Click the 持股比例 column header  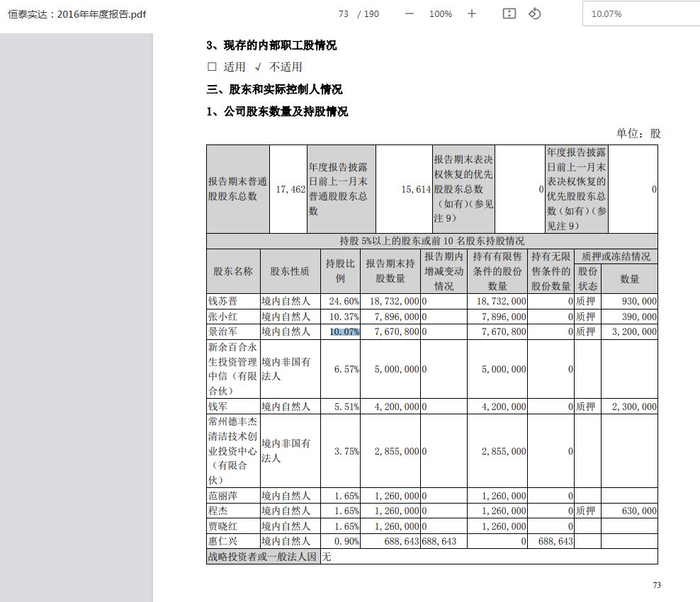coord(340,271)
